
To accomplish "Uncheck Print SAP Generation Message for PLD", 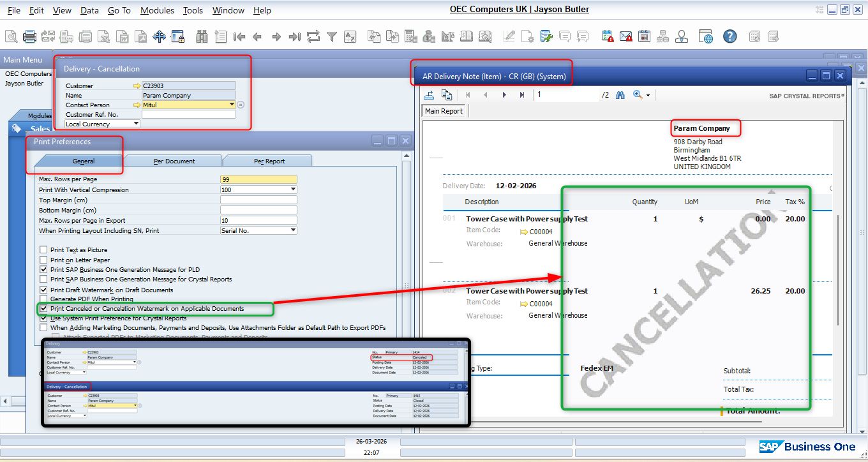I will (43, 270).
